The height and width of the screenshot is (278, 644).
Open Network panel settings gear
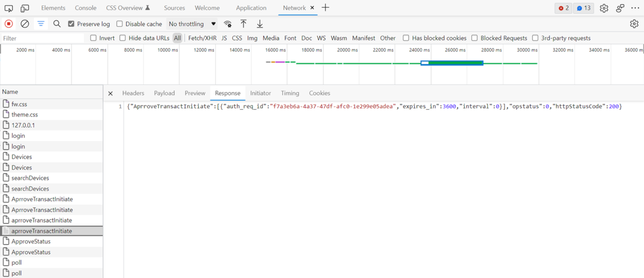pyautogui.click(x=634, y=24)
